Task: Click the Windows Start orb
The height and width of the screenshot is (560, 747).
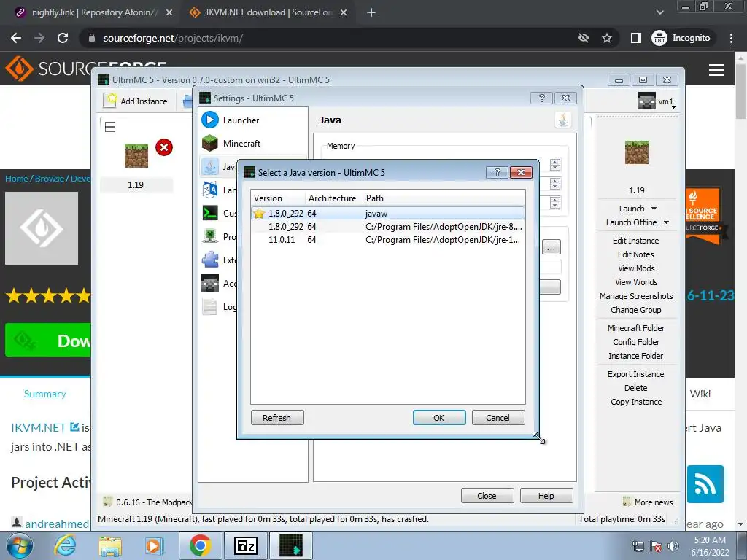Action: point(20,545)
